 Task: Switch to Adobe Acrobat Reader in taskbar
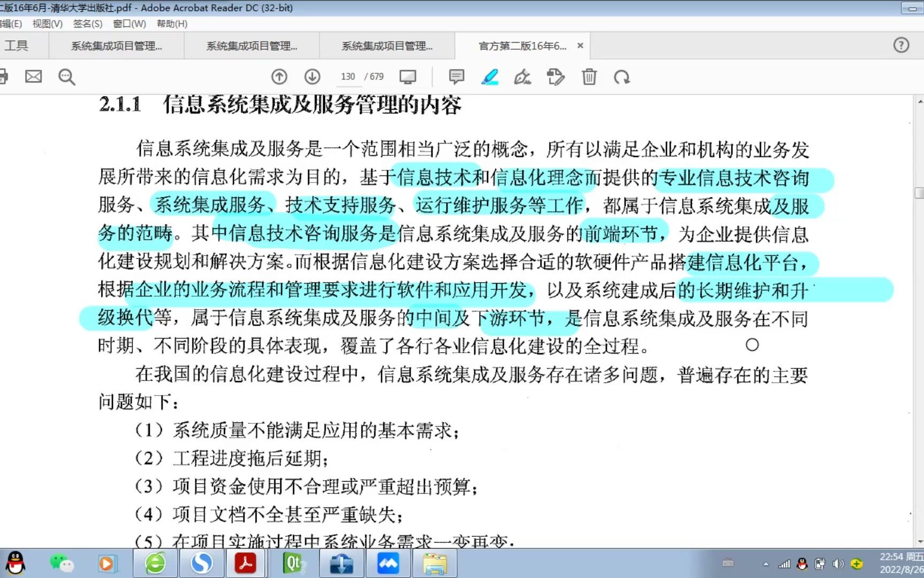pos(245,563)
